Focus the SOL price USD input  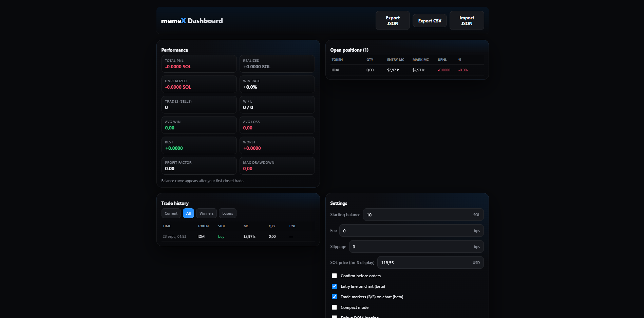pyautogui.click(x=430, y=263)
